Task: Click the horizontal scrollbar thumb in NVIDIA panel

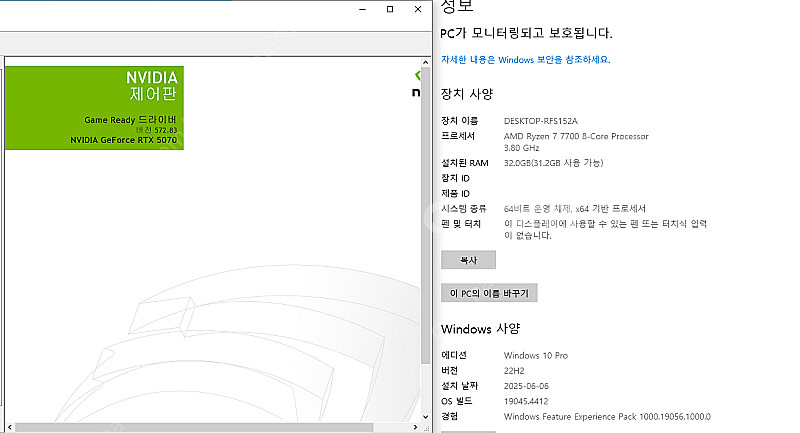Action: tap(194, 427)
